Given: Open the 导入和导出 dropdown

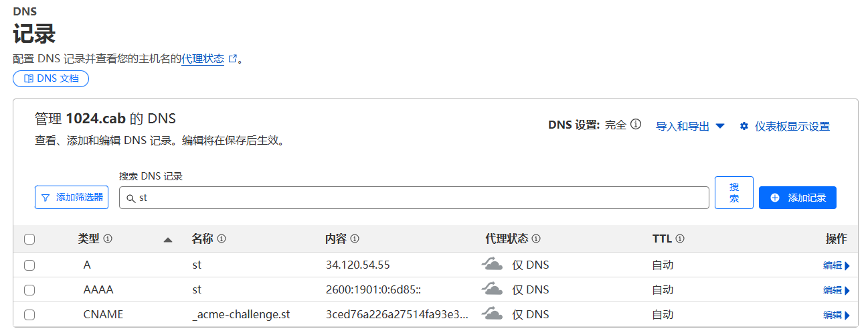Looking at the screenshot, I should click(x=690, y=126).
